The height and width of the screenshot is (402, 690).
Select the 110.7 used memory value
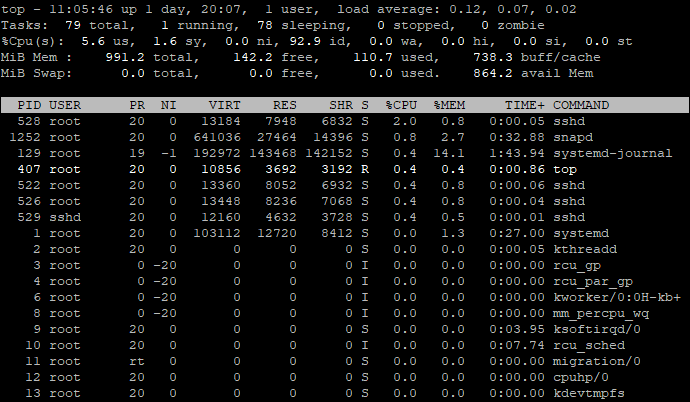tap(373, 57)
